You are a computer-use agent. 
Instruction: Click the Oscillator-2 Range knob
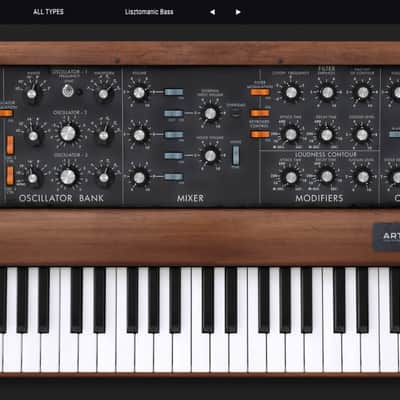(x=33, y=136)
